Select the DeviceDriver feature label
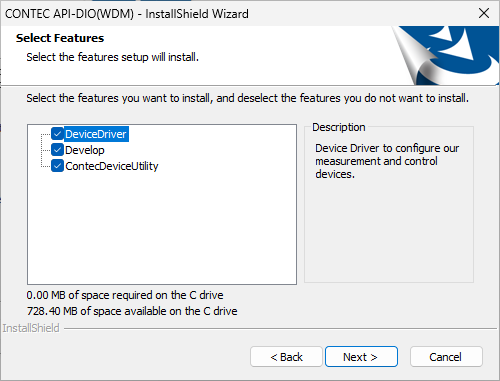The image size is (500, 381). tap(96, 134)
